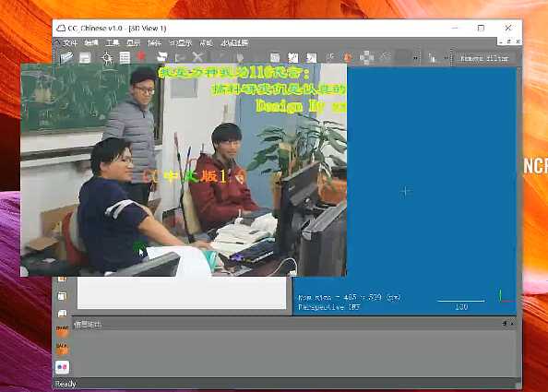Expand the first toolbar overflow chevron
The image size is (548, 392).
(415, 58)
